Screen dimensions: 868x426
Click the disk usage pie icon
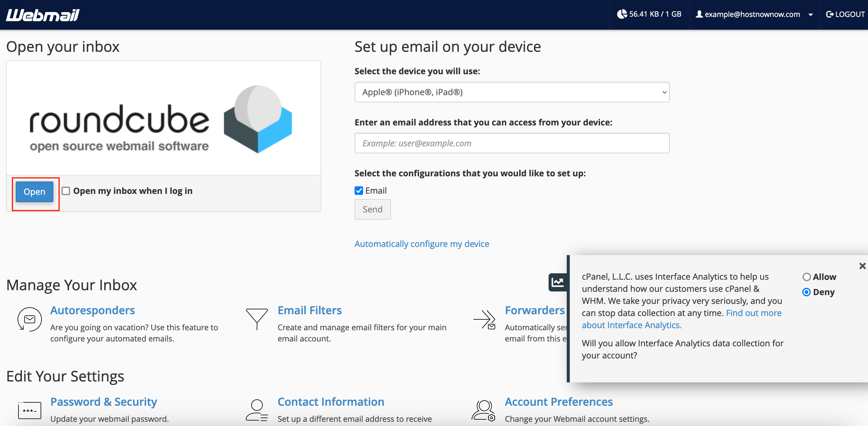(622, 14)
